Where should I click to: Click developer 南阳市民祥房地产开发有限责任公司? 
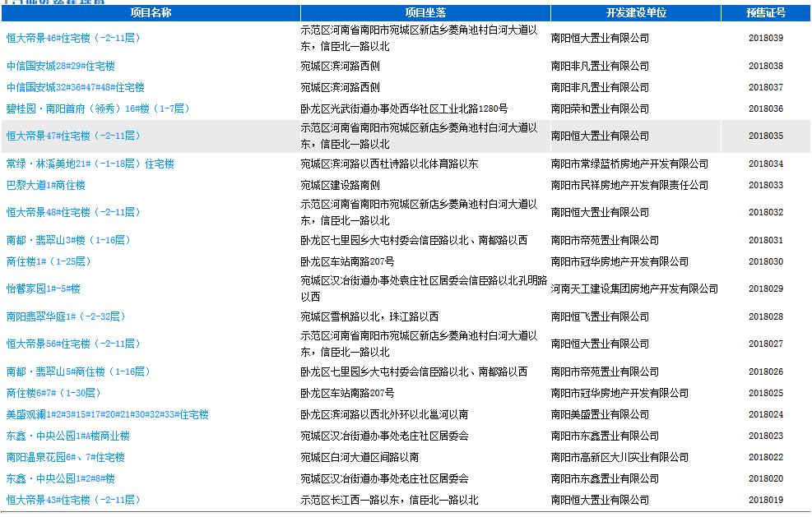629,185
